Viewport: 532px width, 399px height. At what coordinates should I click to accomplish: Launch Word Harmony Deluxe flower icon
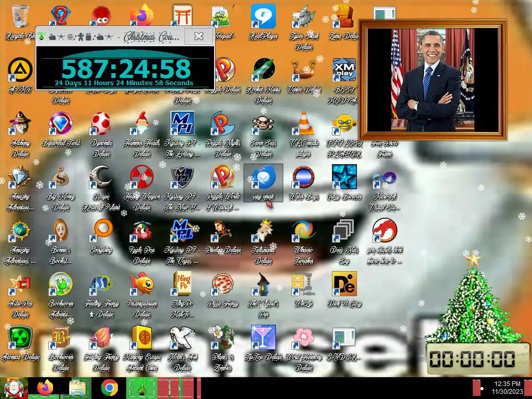pyautogui.click(x=304, y=337)
